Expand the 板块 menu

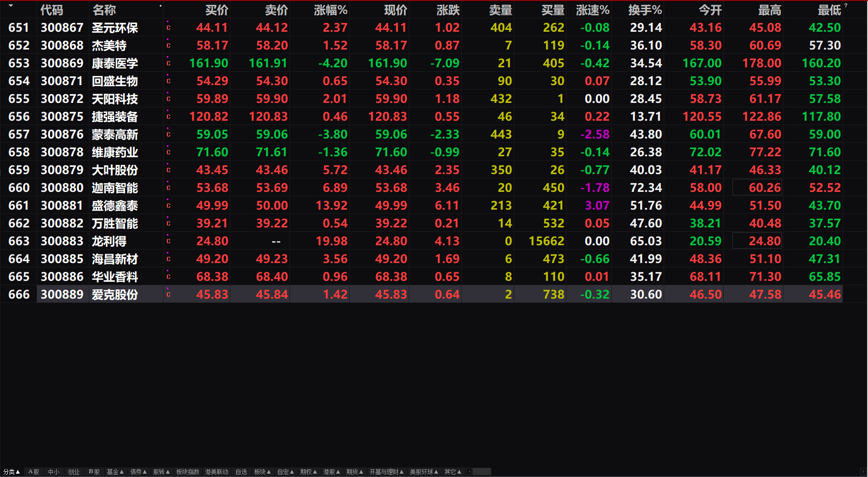coord(263,472)
